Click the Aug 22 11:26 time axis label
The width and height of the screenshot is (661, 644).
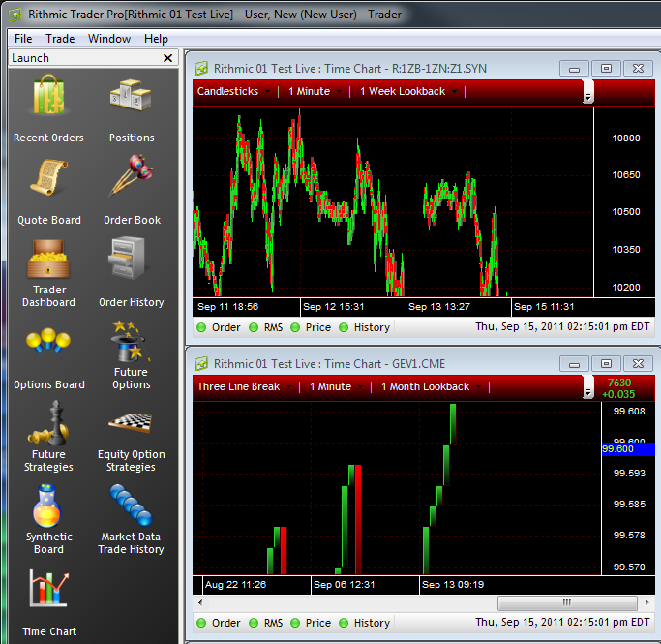pos(235,585)
